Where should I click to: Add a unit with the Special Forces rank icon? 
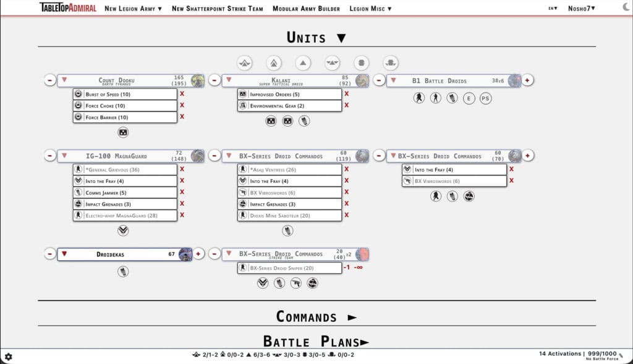tap(332, 63)
